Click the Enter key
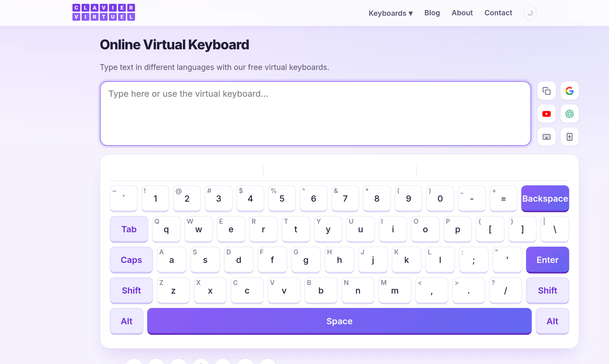 pyautogui.click(x=547, y=260)
